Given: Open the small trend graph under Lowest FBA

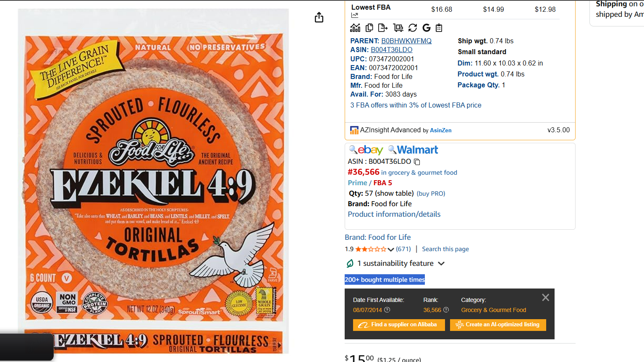Looking at the screenshot, I should coord(355,16).
